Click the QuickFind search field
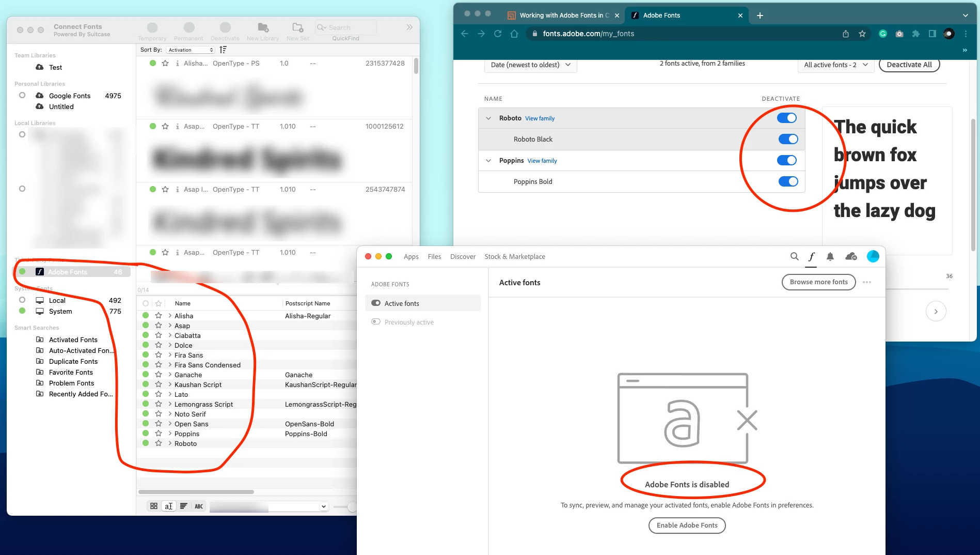The image size is (980, 555). 345,27
